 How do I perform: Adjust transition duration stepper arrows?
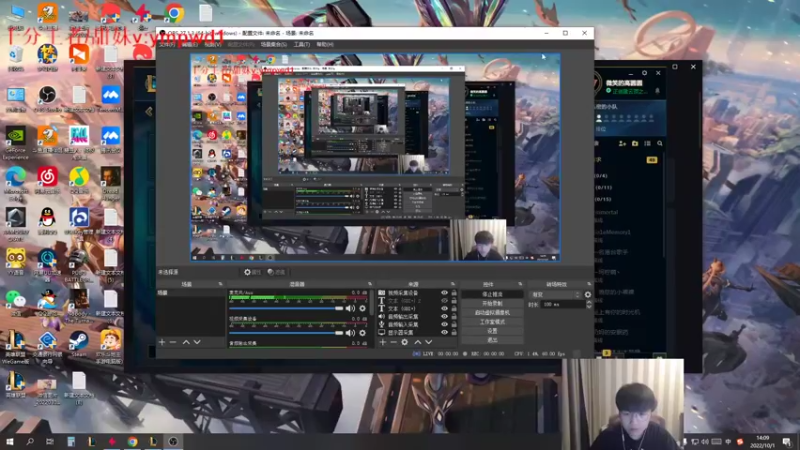point(589,304)
